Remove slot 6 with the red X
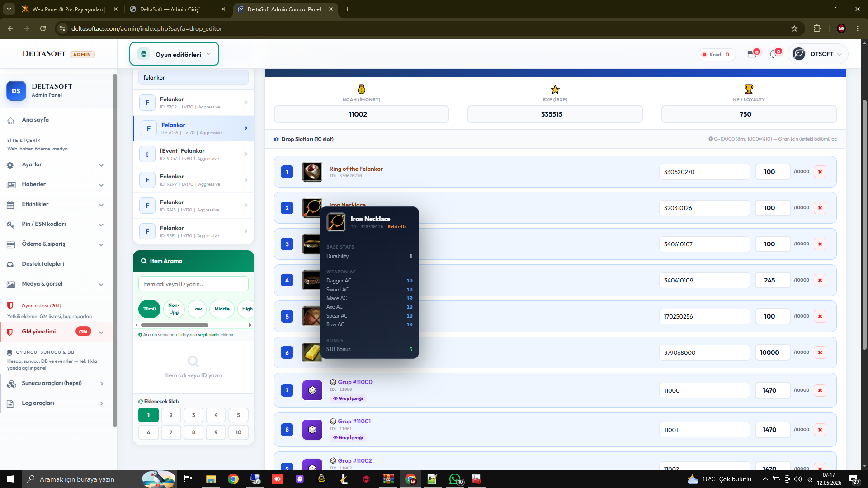Screen dimensions: 868x488 (x=820, y=352)
